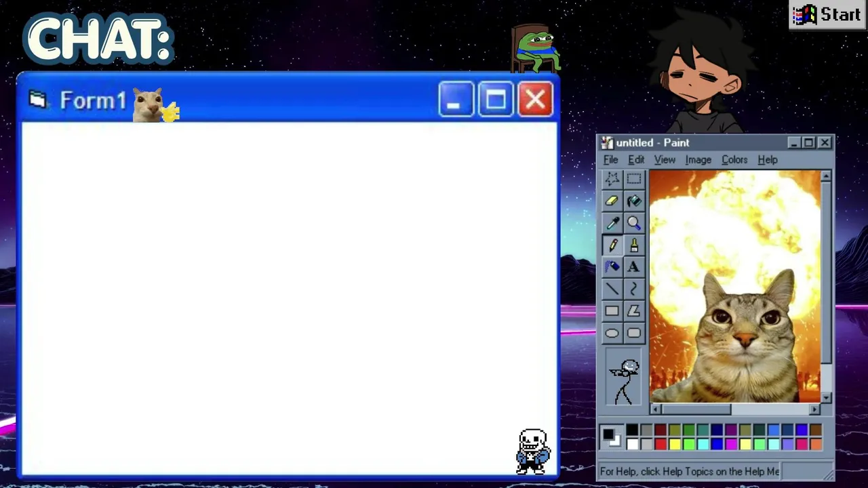Open the View menu in Paint
868x488 pixels.
(665, 160)
